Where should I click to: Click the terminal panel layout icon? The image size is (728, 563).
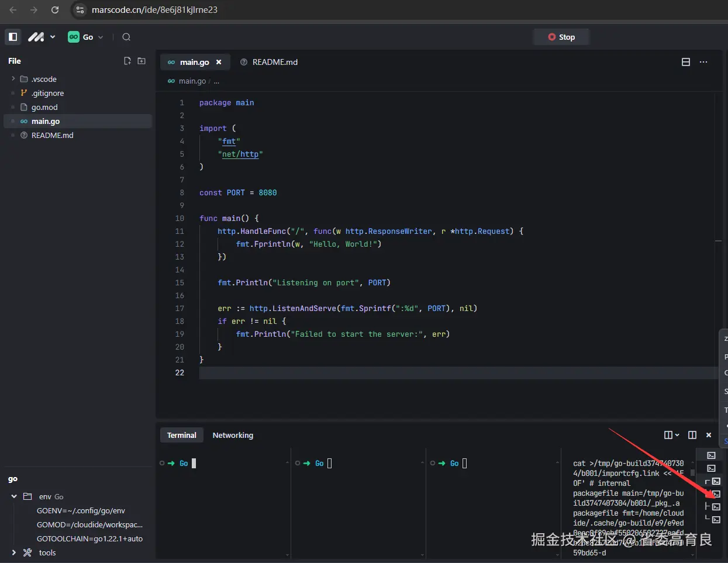tap(692, 435)
